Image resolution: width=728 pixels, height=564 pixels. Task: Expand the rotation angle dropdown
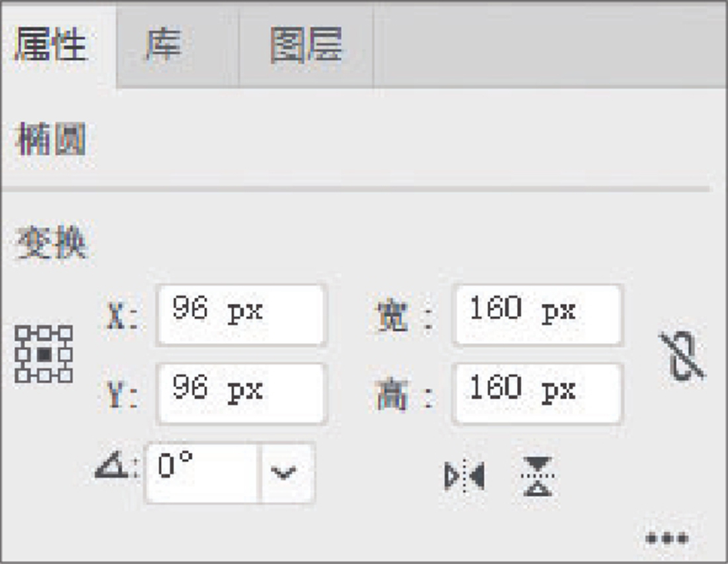pyautogui.click(x=285, y=473)
